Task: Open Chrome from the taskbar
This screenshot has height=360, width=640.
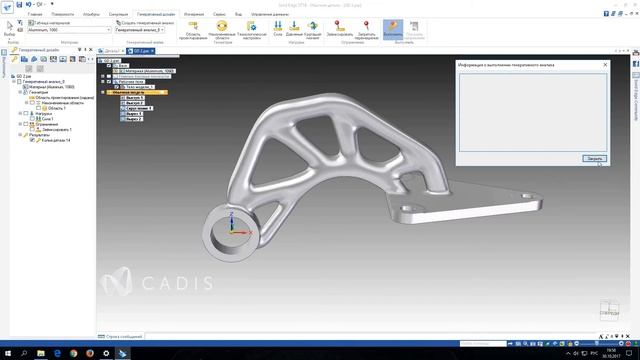Action: [73, 353]
